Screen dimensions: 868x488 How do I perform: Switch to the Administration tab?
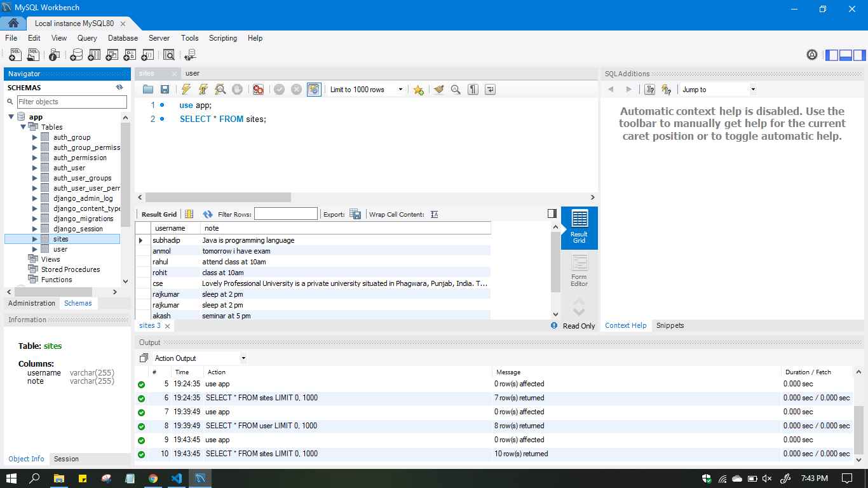(32, 303)
